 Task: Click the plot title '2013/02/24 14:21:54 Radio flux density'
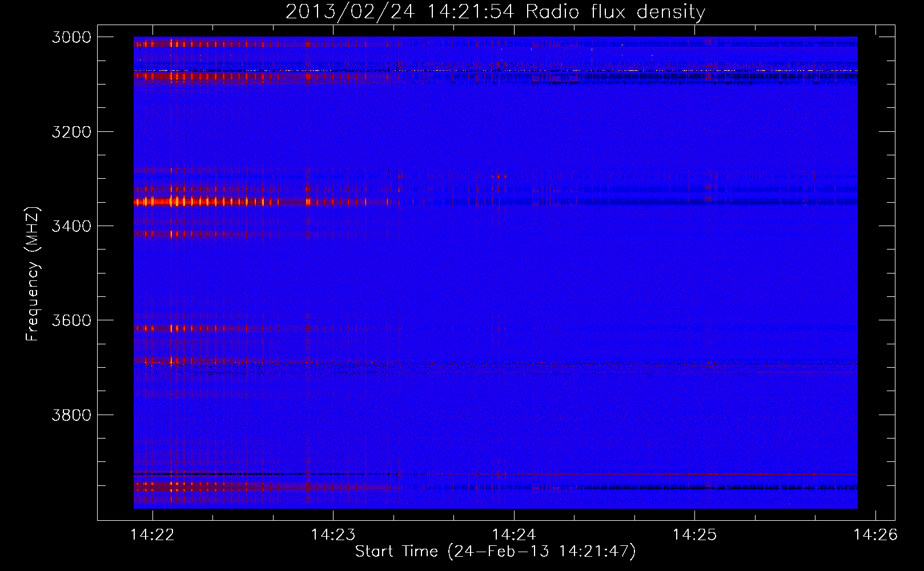point(495,11)
